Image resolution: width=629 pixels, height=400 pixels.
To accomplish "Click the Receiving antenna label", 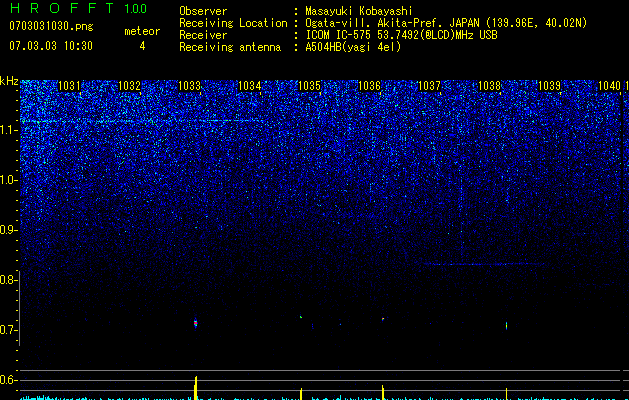I will pyautogui.click(x=230, y=47).
